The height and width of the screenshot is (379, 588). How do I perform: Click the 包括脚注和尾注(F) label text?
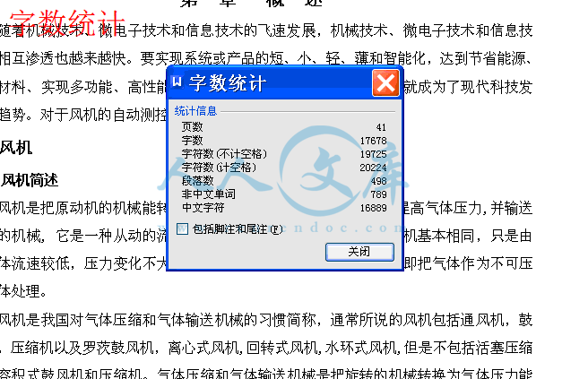pos(238,229)
